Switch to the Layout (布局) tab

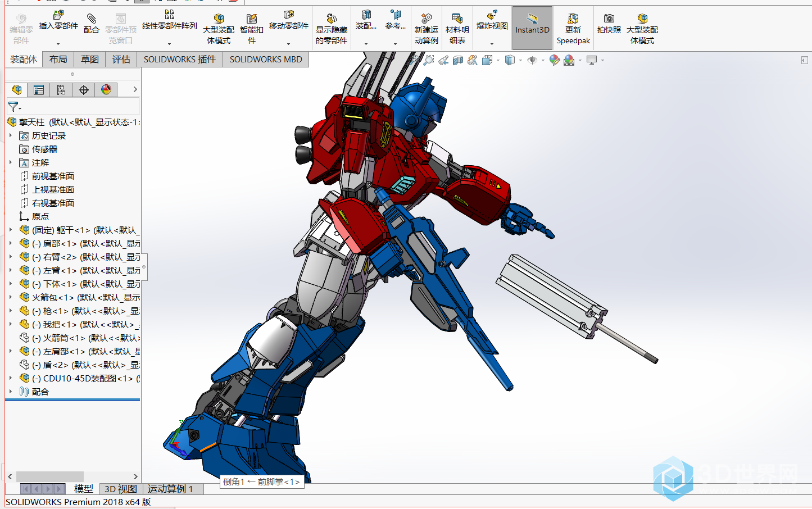pos(58,60)
